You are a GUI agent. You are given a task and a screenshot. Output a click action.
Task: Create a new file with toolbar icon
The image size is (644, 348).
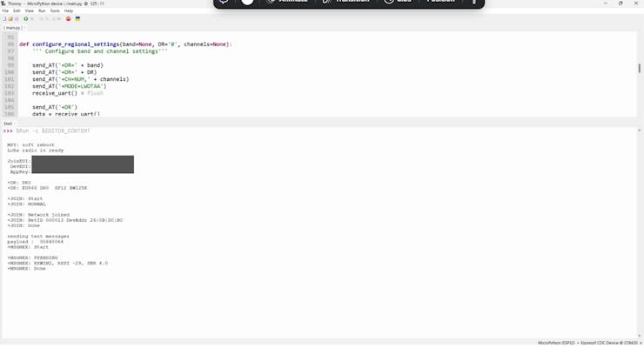4,19
